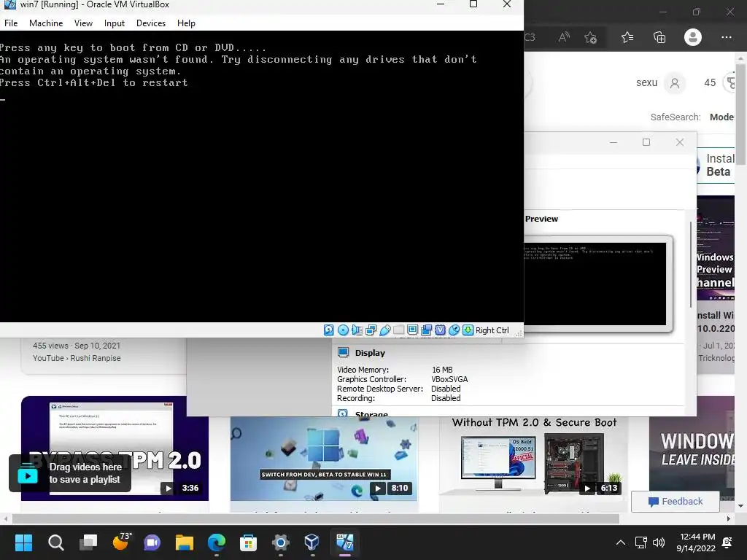The width and height of the screenshot is (747, 560).
Task: Click Video Memory 16 MB value
Action: point(442,370)
